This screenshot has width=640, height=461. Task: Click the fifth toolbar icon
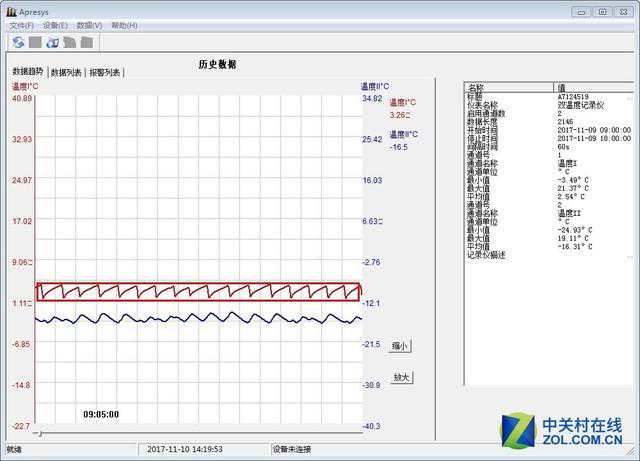pos(87,42)
